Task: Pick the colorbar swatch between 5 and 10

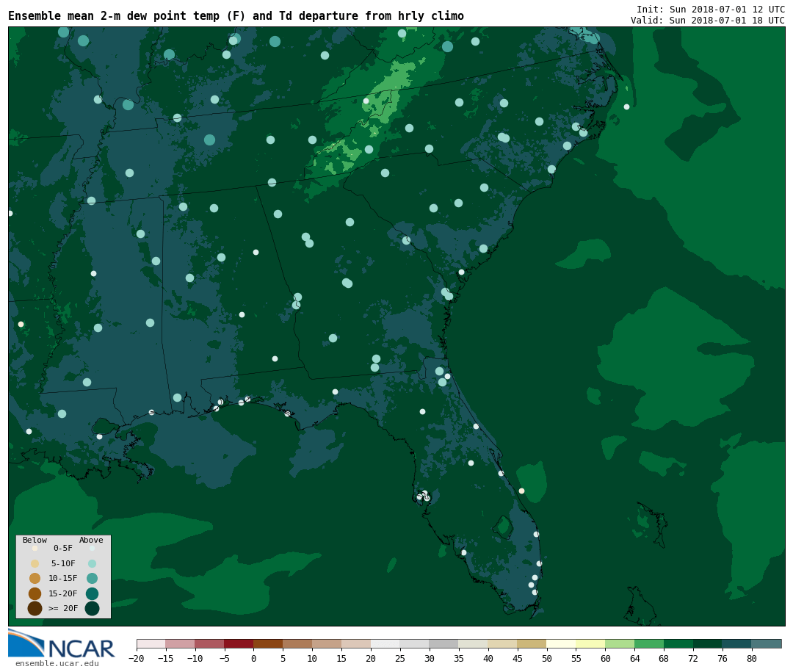Action: click(297, 643)
